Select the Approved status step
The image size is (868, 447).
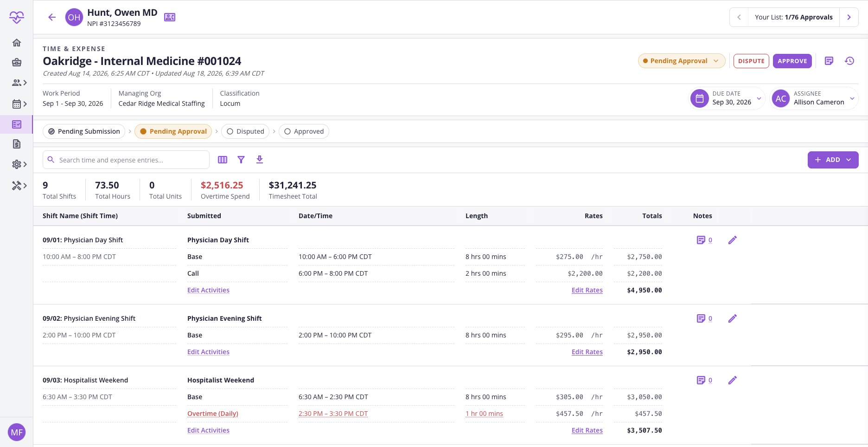tap(304, 131)
